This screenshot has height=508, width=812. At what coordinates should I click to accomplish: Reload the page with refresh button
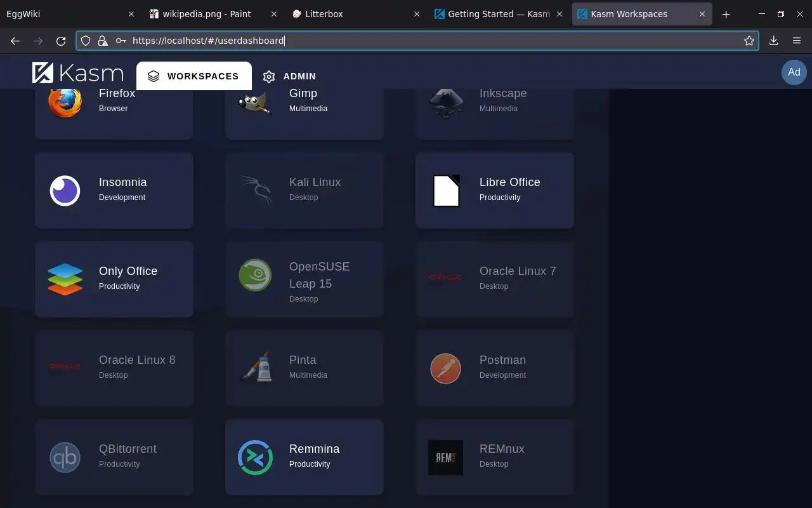tap(61, 41)
